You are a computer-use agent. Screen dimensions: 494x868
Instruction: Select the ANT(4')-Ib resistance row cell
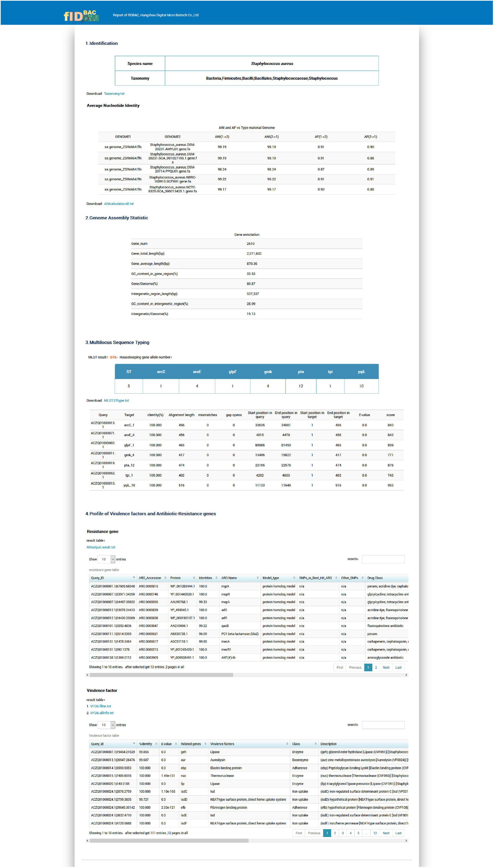[240, 657]
